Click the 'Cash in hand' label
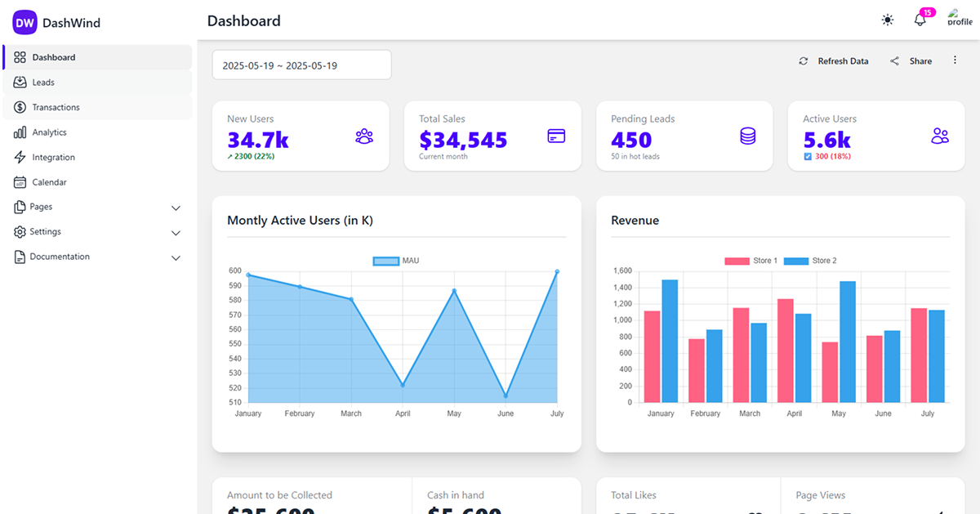 coord(456,495)
